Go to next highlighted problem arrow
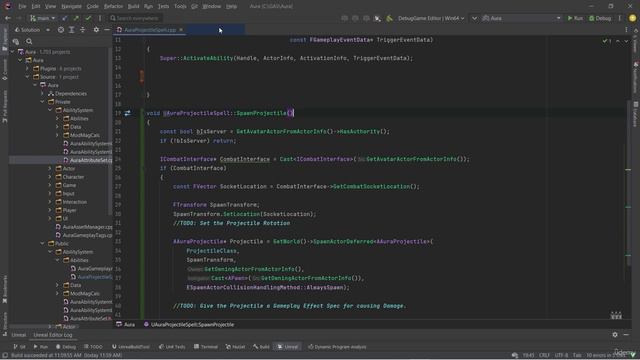The image size is (640, 360). click(626, 41)
